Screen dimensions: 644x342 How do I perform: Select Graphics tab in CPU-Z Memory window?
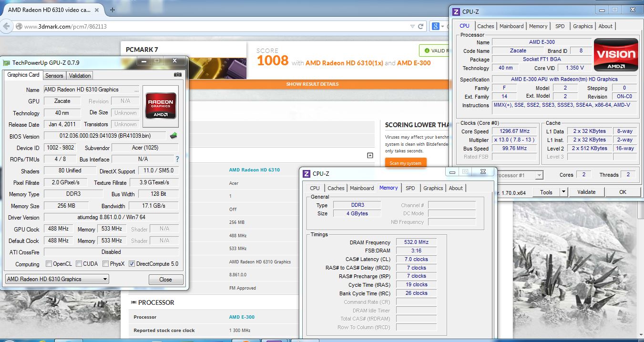[x=433, y=188]
